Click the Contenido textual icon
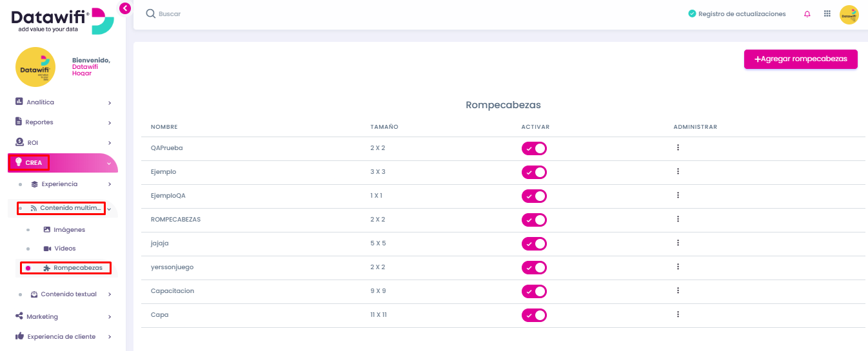 [34, 294]
